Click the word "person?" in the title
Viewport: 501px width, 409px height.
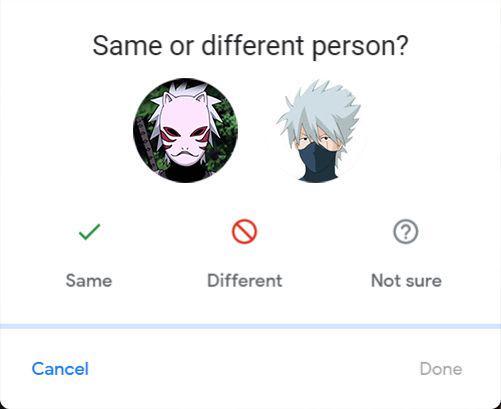(360, 46)
